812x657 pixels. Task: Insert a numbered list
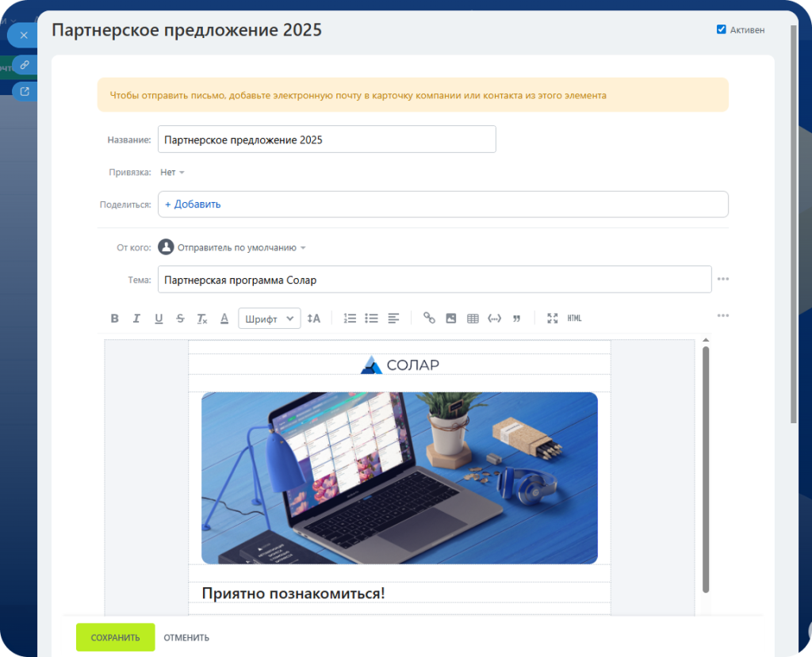tap(350, 319)
